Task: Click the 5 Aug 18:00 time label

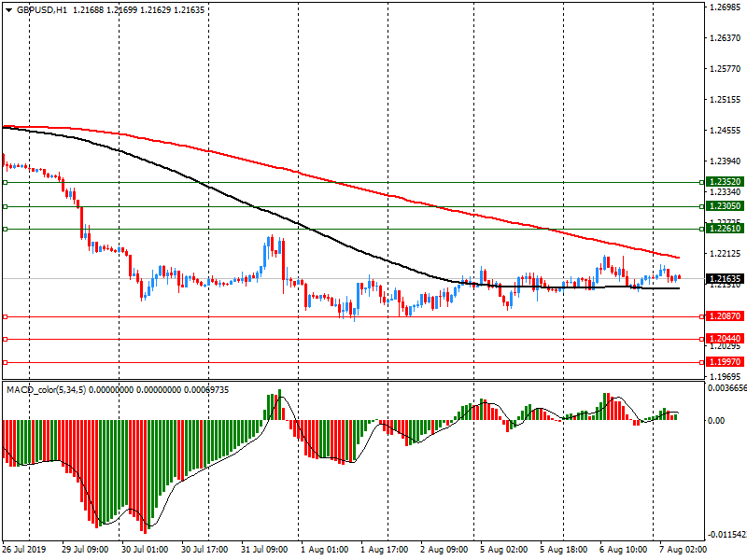Action: click(564, 550)
